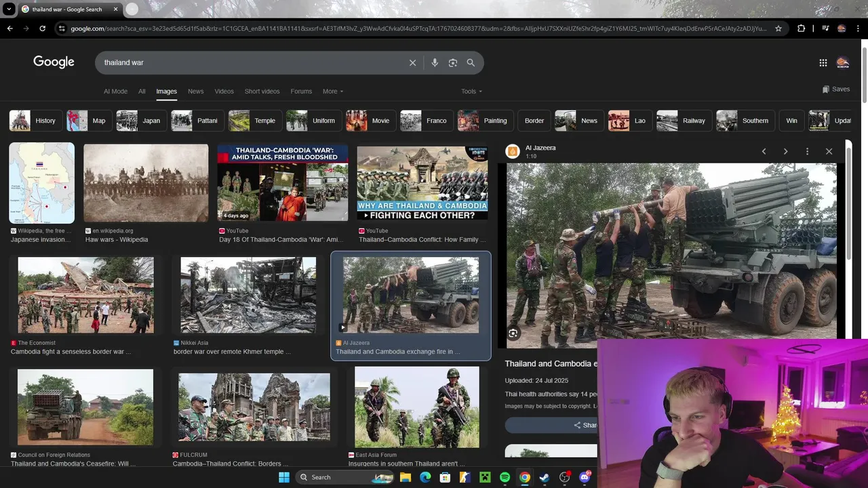Bookmark this page with the star icon
This screenshot has height=488, width=868.
click(x=778, y=28)
